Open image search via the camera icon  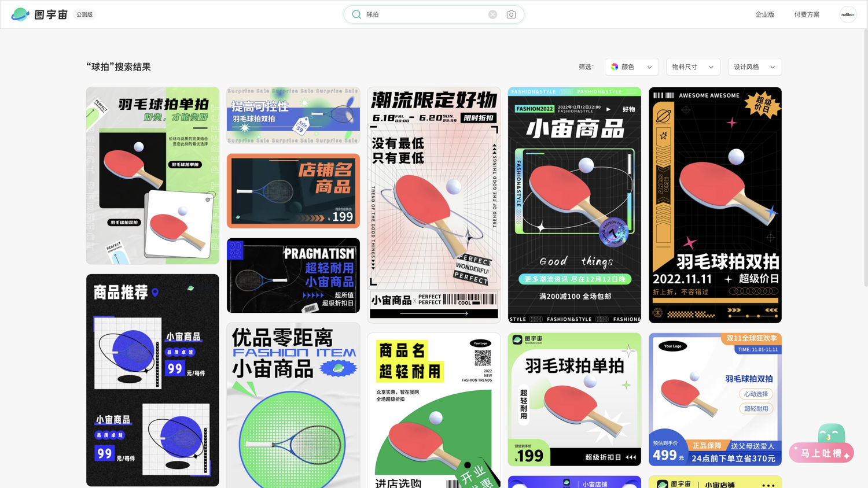click(511, 14)
